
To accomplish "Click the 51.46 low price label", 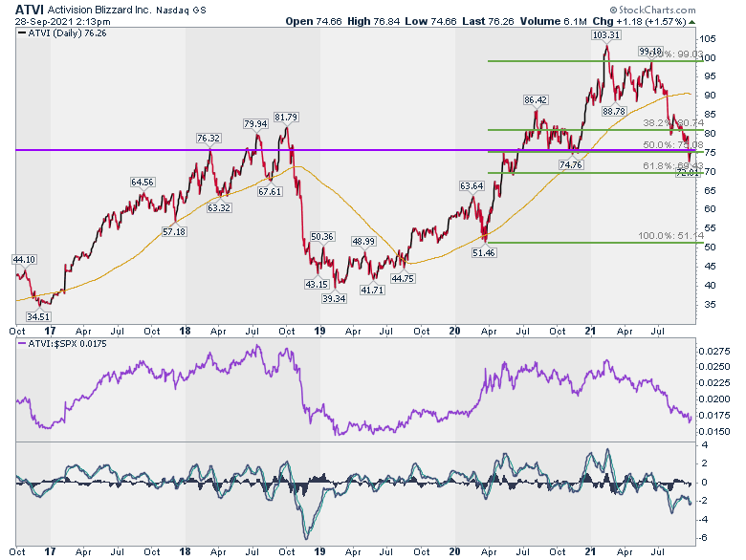I will click(x=483, y=253).
